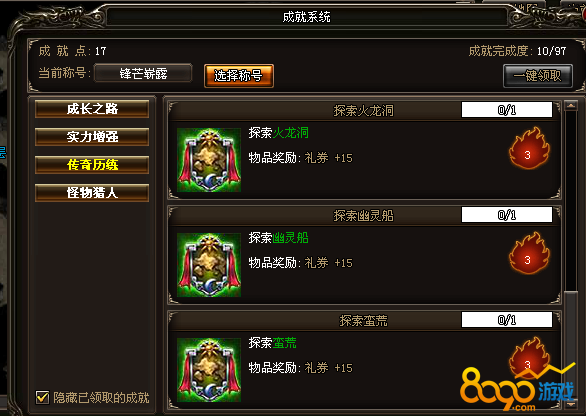Click the scrollbar up arrow

tap(571, 105)
